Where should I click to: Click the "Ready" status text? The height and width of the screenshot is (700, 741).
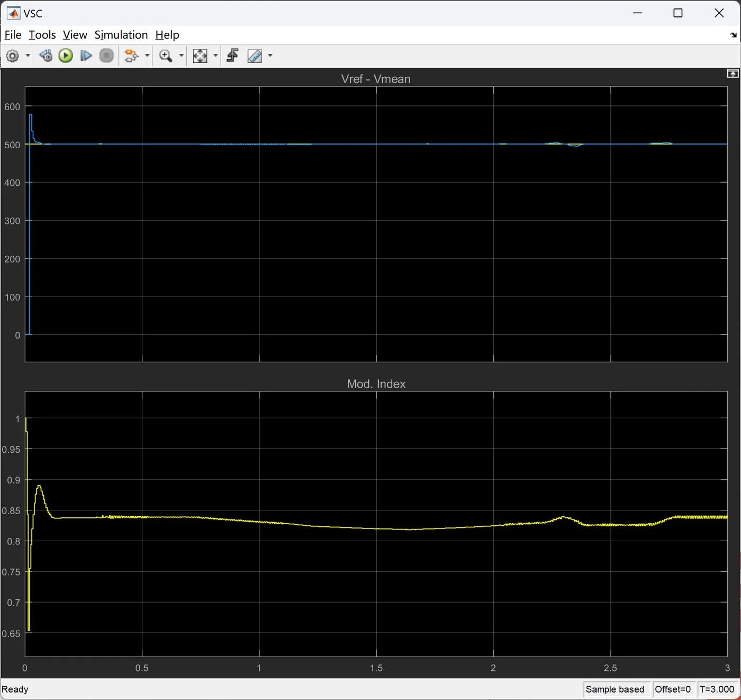coord(15,689)
